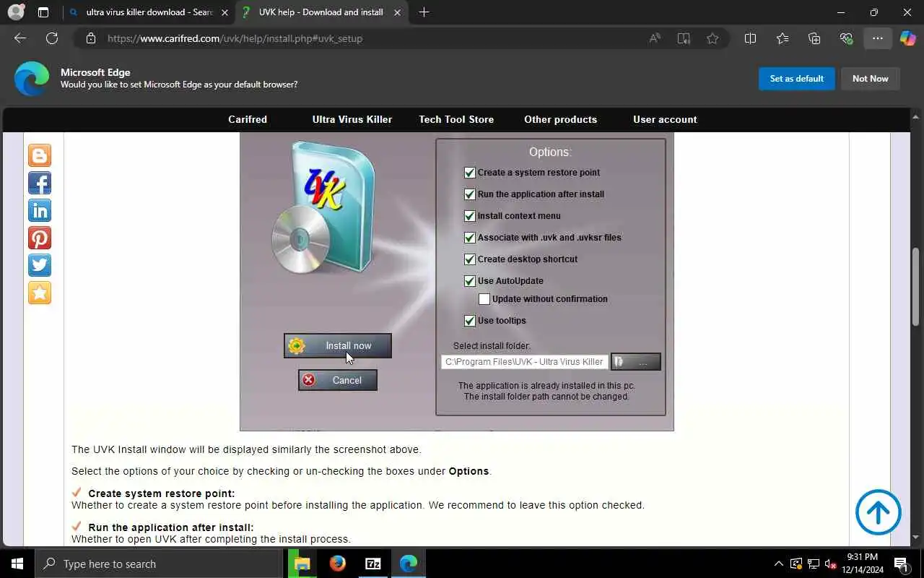Click scrollbar down arrow
Screen dimensions: 924x578
pos(916,538)
